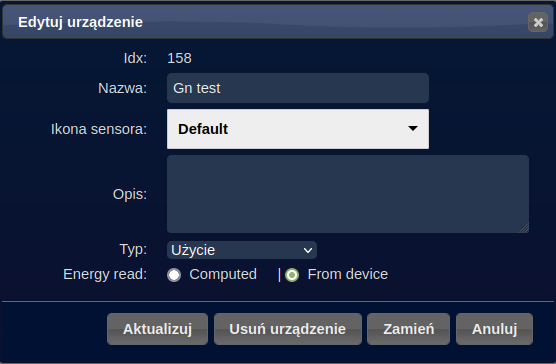Image resolution: width=556 pixels, height=364 pixels.
Task: Delete device using Usuń urządzenie button
Action: (288, 329)
